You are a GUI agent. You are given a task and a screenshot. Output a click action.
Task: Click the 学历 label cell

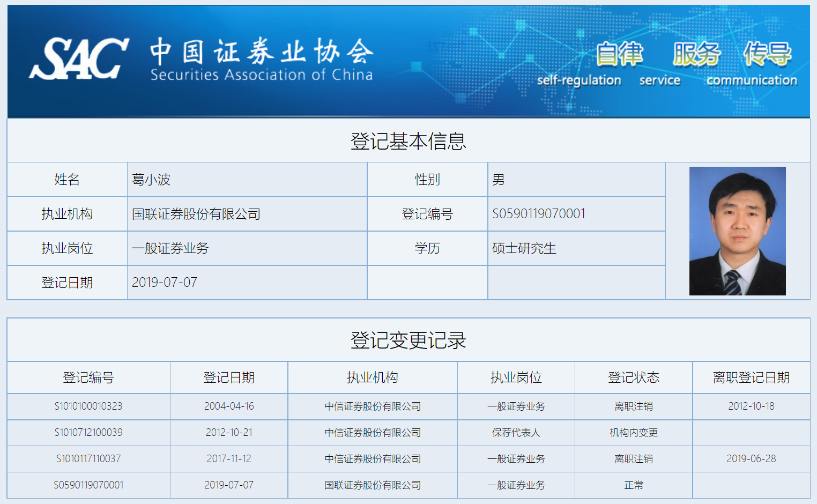point(427,248)
